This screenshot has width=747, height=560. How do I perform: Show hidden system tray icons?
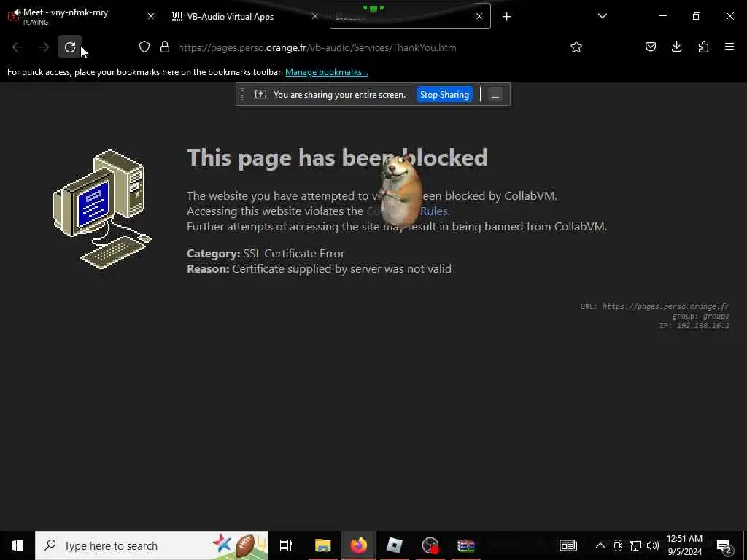click(x=600, y=545)
